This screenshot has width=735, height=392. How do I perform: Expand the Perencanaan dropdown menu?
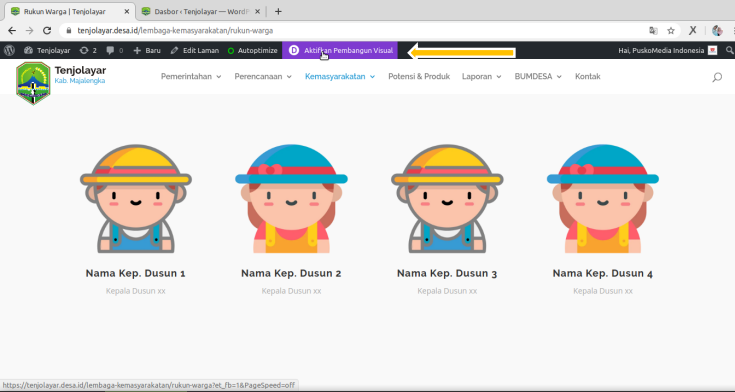(x=263, y=76)
